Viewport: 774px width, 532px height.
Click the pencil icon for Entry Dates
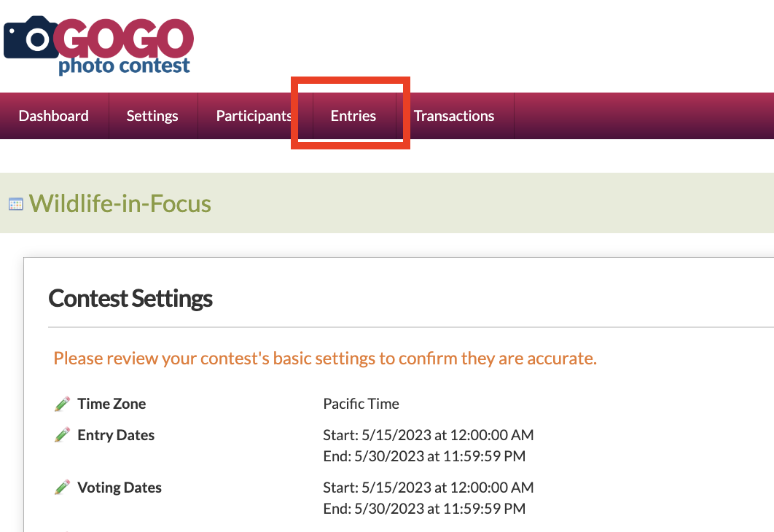(62, 435)
